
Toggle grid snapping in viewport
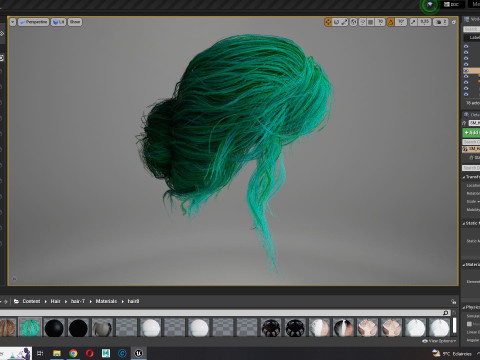tap(370, 22)
